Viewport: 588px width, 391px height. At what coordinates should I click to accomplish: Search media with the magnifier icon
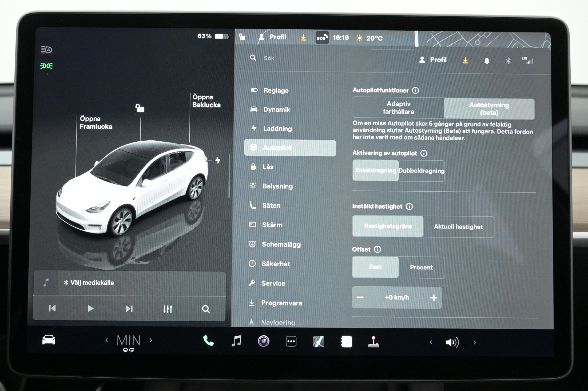coord(206,309)
